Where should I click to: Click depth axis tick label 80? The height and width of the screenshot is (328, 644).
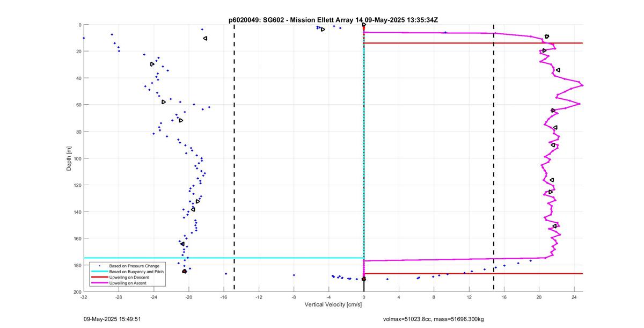click(x=78, y=132)
